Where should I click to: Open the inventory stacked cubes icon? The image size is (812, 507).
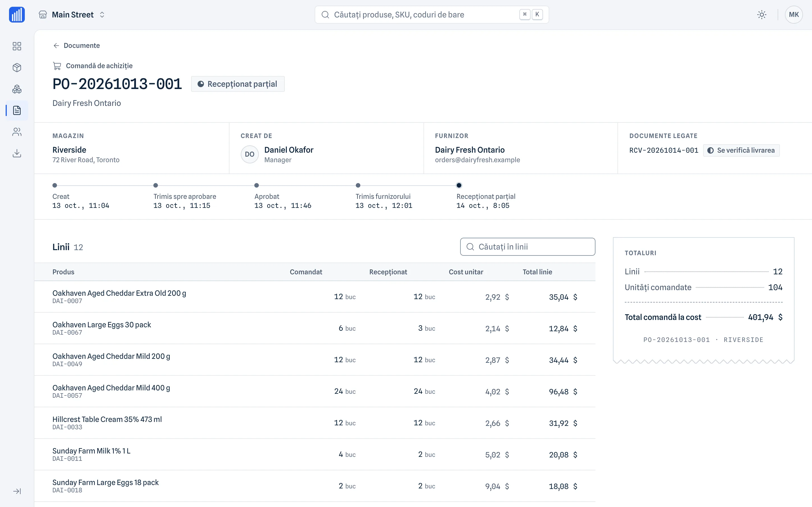tap(17, 89)
